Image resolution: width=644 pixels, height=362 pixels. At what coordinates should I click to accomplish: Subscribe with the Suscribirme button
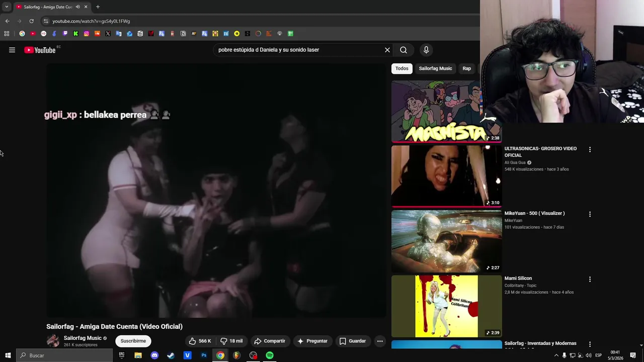[x=133, y=341]
